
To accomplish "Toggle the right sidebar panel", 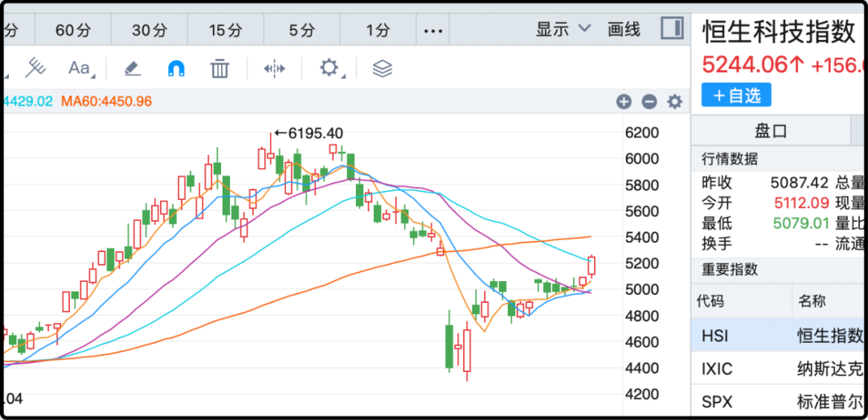I will coord(671,30).
